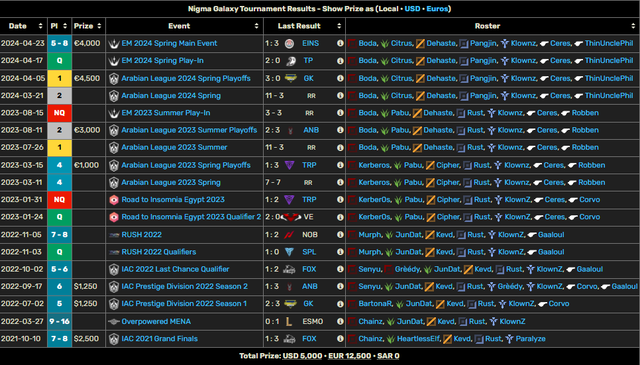640x365 pixels.
Task: Click Insomnia icon beside Road to Insomnia Egypt 2023
Action: [x=114, y=200]
